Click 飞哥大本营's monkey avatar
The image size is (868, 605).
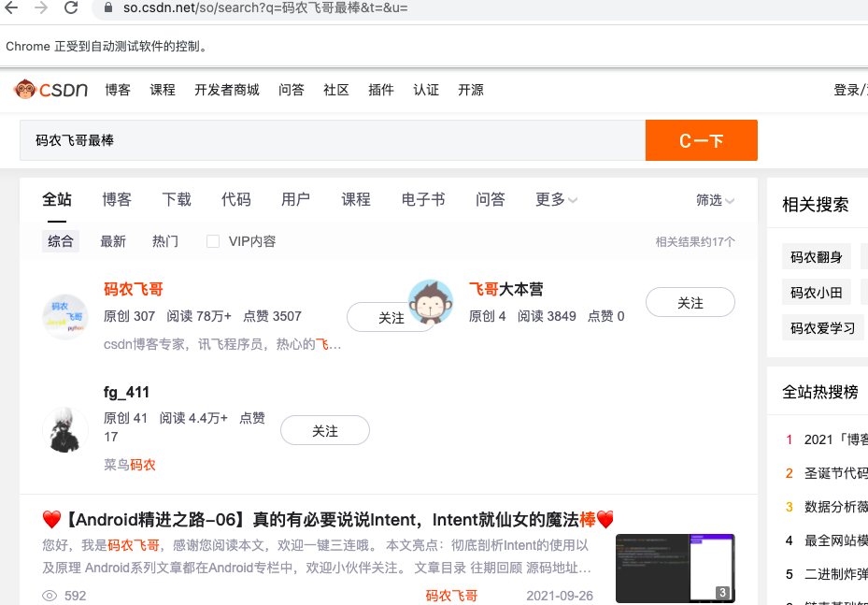431,302
